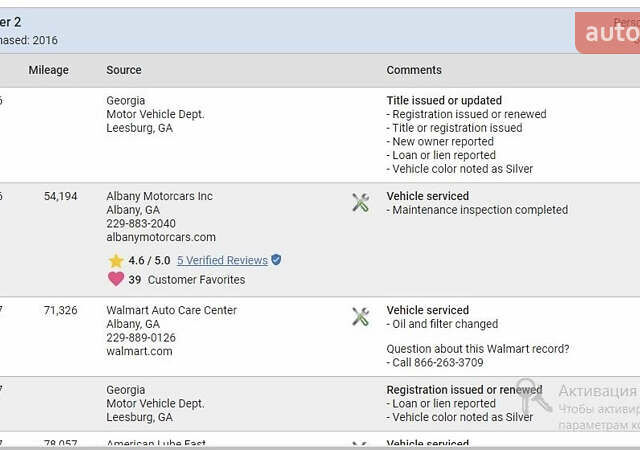Click the yellow star rating icon
640x450 pixels.
click(116, 261)
